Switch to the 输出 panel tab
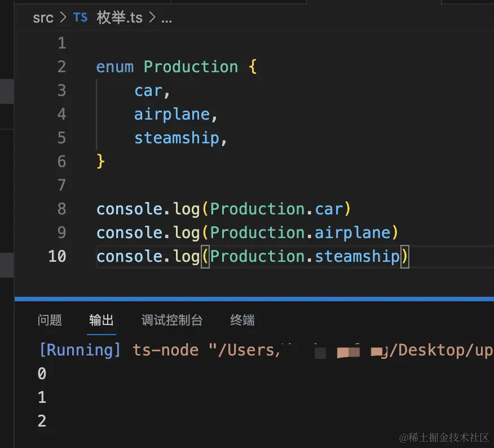Image resolution: width=494 pixels, height=448 pixels. [x=101, y=320]
